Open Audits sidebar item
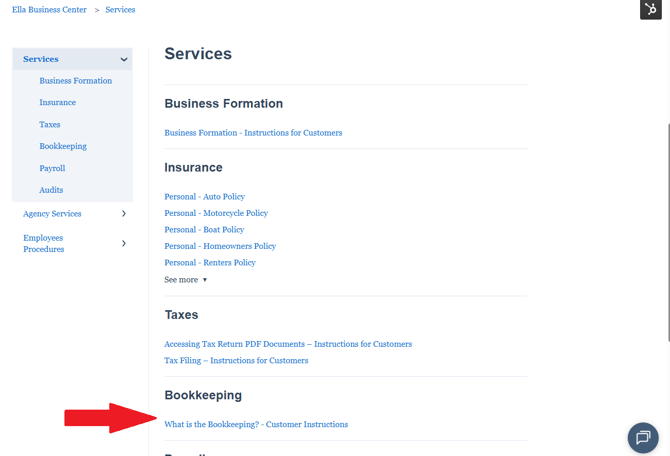This screenshot has height=456, width=670. pos(51,190)
